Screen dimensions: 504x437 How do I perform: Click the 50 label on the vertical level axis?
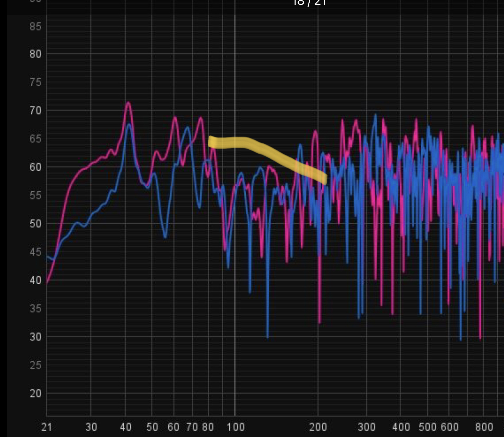(35, 224)
